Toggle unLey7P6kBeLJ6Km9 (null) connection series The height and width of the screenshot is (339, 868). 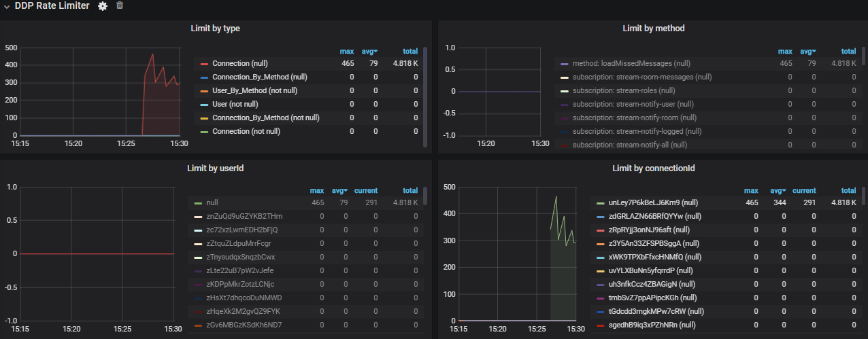(x=654, y=202)
